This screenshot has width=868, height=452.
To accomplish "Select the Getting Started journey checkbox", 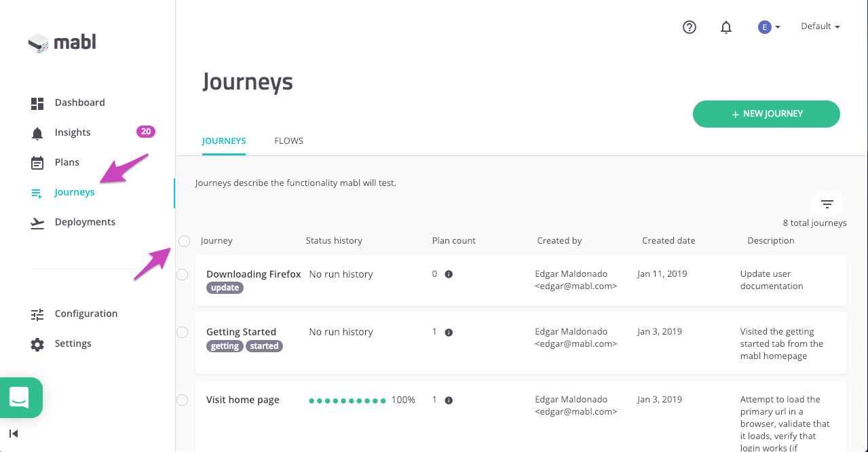I will pos(182,332).
